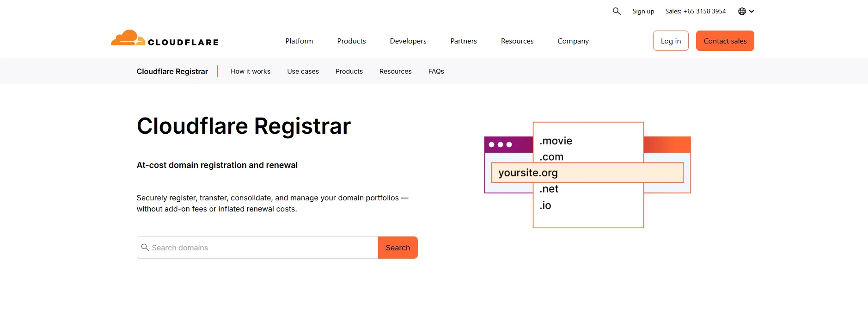
Task: Open the Platform menu
Action: tap(299, 41)
